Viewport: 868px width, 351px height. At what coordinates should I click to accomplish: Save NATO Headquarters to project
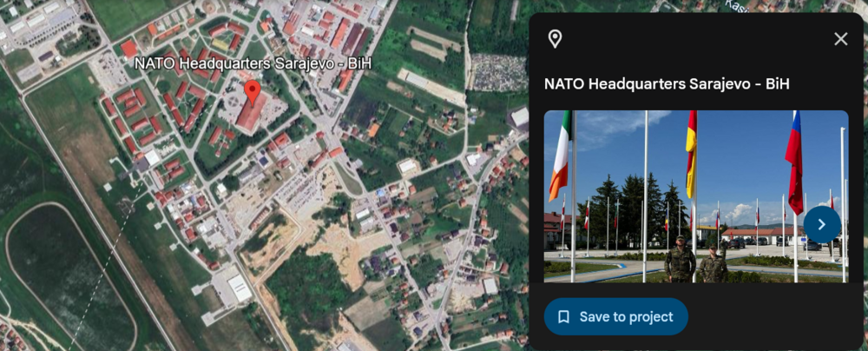click(616, 316)
